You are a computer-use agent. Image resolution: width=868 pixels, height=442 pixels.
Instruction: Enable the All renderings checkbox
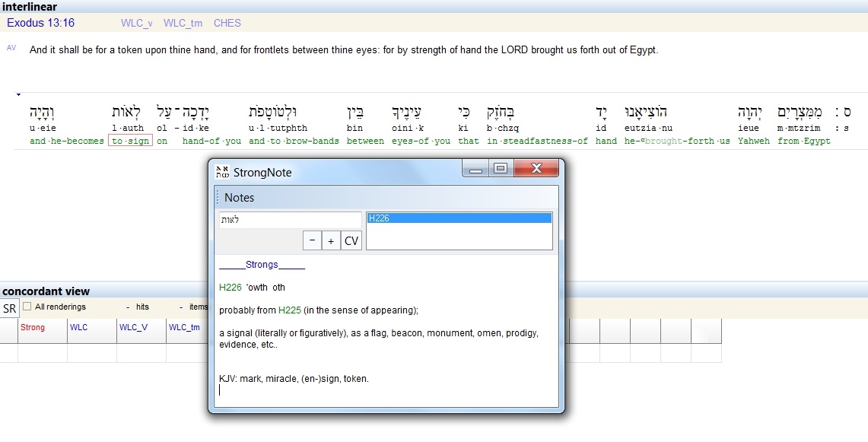pos(27,307)
